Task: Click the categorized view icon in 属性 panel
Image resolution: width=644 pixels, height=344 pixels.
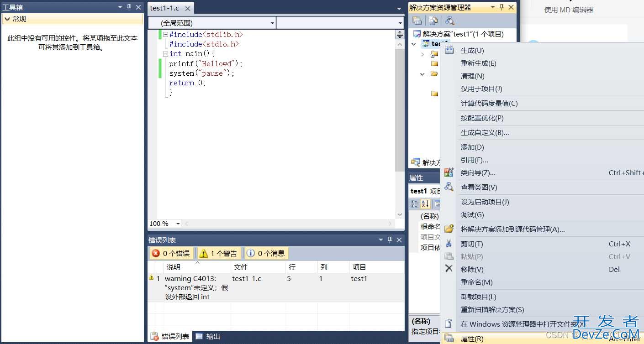Action: (x=415, y=204)
